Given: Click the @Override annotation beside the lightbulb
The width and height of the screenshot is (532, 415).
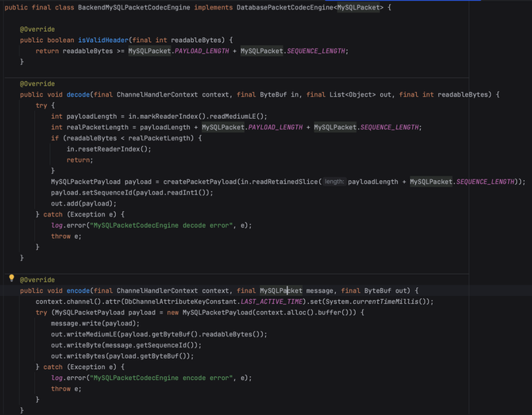Looking at the screenshot, I should 37,280.
